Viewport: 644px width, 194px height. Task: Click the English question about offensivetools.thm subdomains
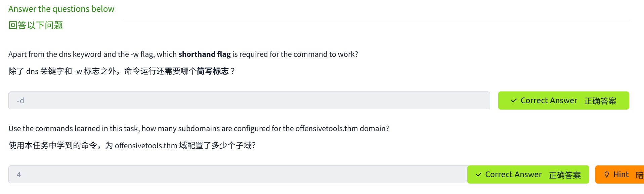pos(199,129)
